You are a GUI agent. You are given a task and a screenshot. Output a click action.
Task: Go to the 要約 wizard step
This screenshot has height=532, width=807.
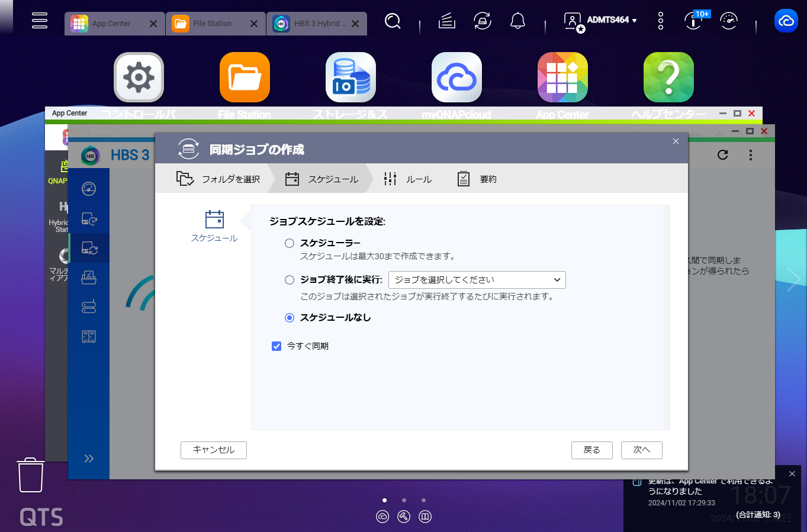477,179
